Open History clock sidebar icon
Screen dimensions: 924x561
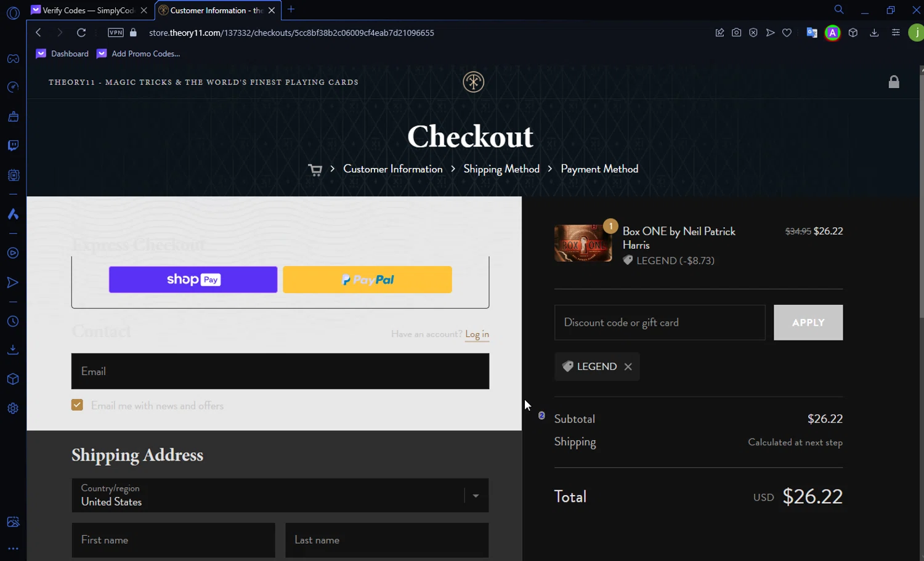[x=13, y=321]
